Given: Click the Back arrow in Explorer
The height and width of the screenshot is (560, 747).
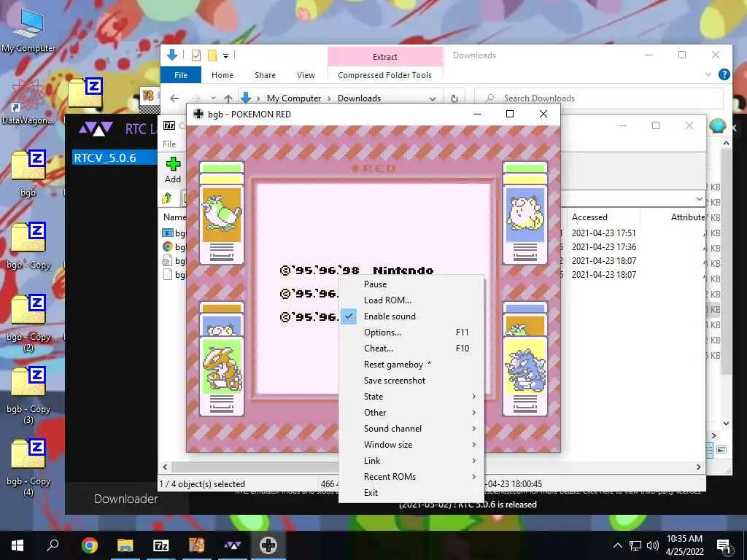Looking at the screenshot, I should coord(174,98).
